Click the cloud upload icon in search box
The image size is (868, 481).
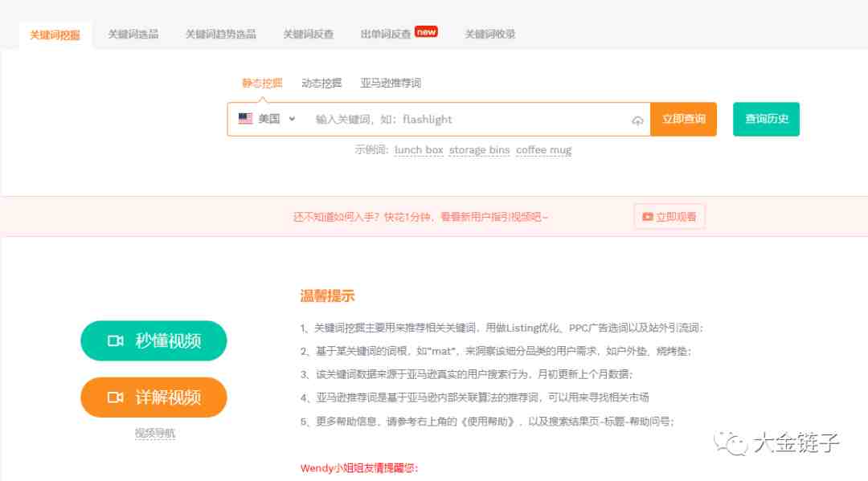tap(637, 120)
